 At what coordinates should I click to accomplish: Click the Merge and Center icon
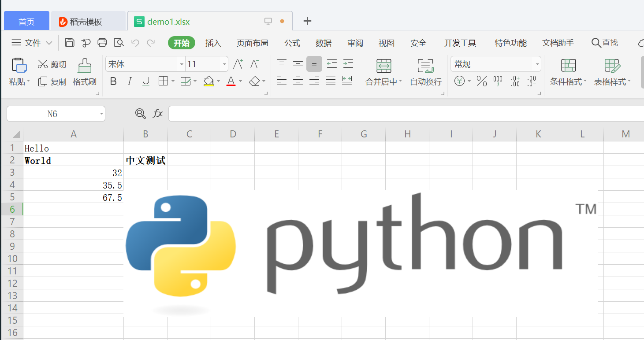383,66
